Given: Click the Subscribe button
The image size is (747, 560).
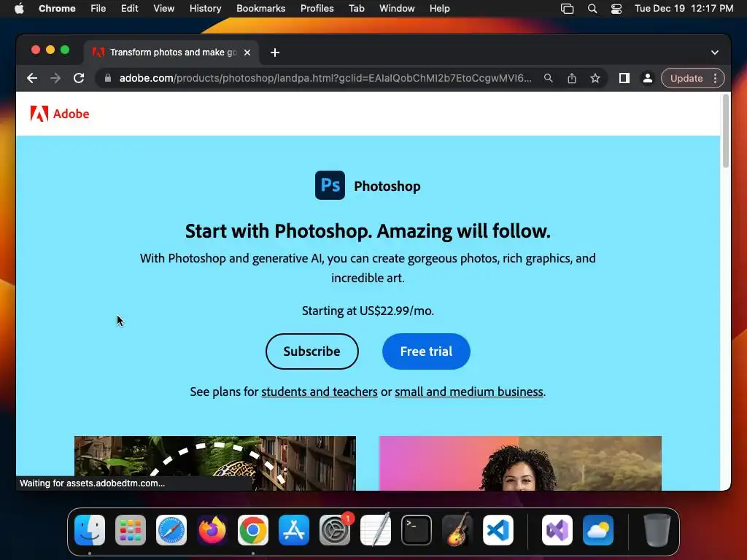Looking at the screenshot, I should pos(312,351).
